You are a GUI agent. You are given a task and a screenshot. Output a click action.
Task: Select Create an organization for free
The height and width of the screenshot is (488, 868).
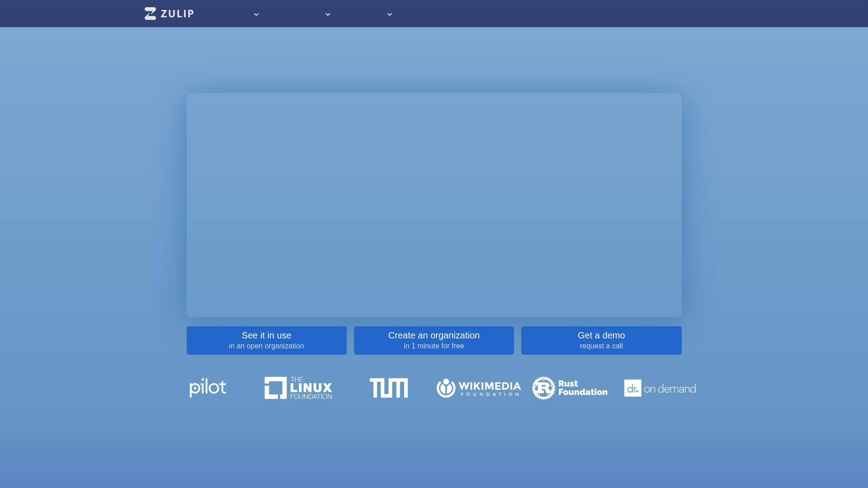point(434,340)
